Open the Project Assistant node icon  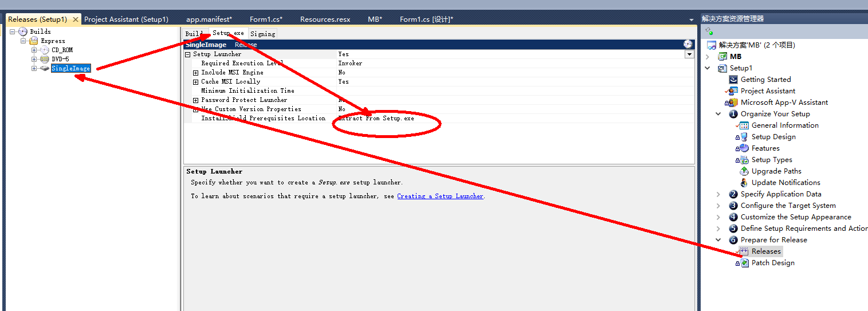pos(733,90)
